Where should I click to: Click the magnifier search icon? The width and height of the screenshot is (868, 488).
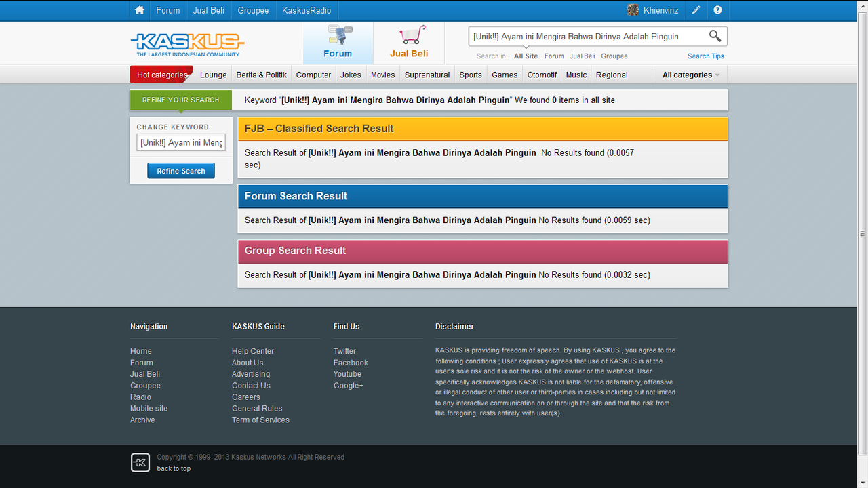coord(715,36)
